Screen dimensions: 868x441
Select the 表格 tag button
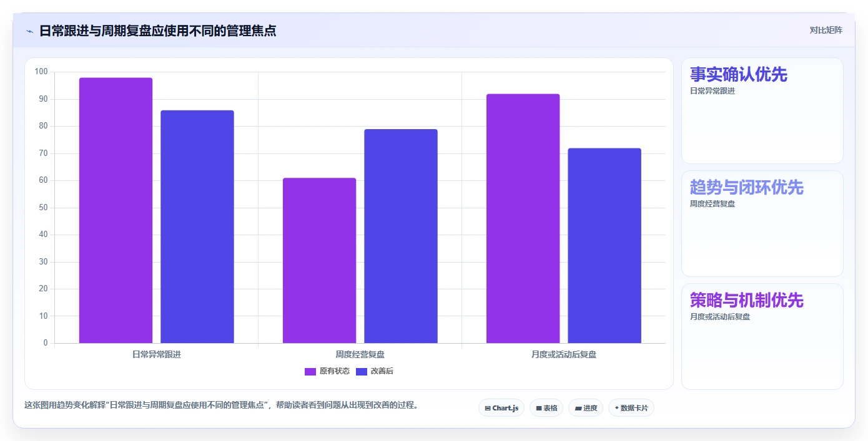coord(546,408)
